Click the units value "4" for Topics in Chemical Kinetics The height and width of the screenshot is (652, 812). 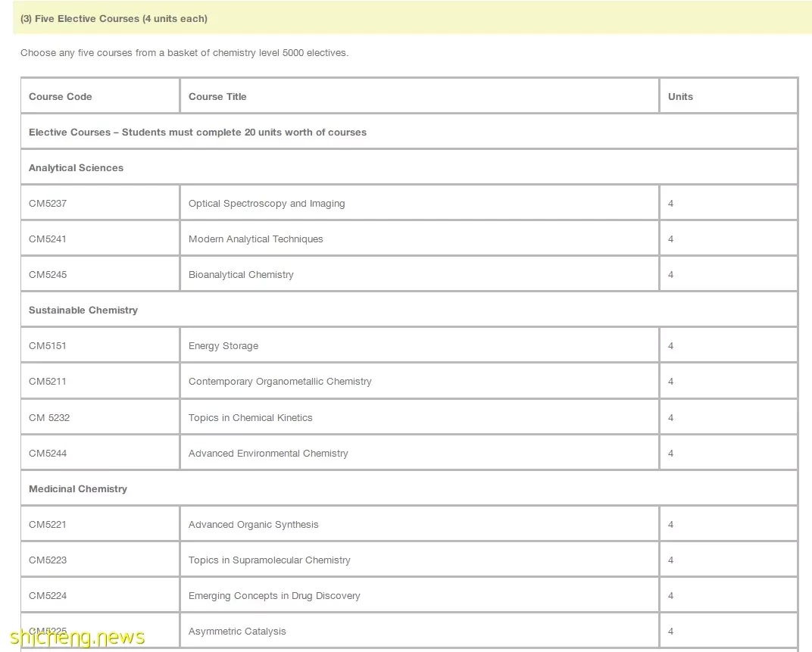point(670,418)
